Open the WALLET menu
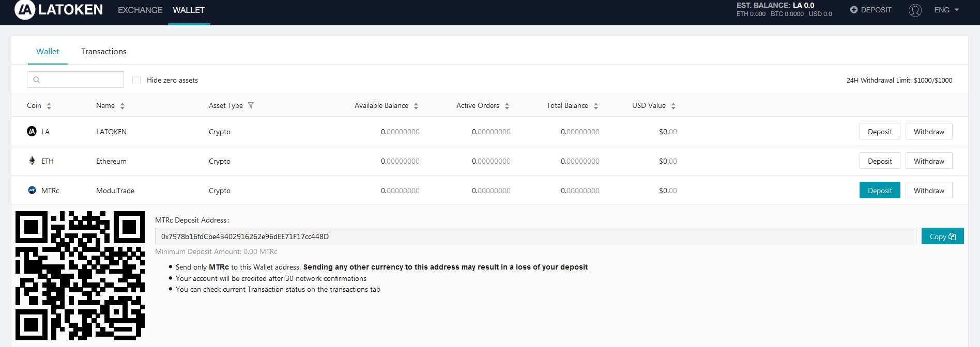 click(x=189, y=10)
